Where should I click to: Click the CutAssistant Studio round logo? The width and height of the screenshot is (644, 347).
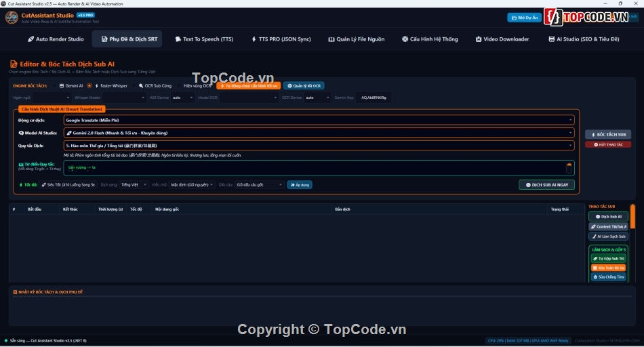12,18
